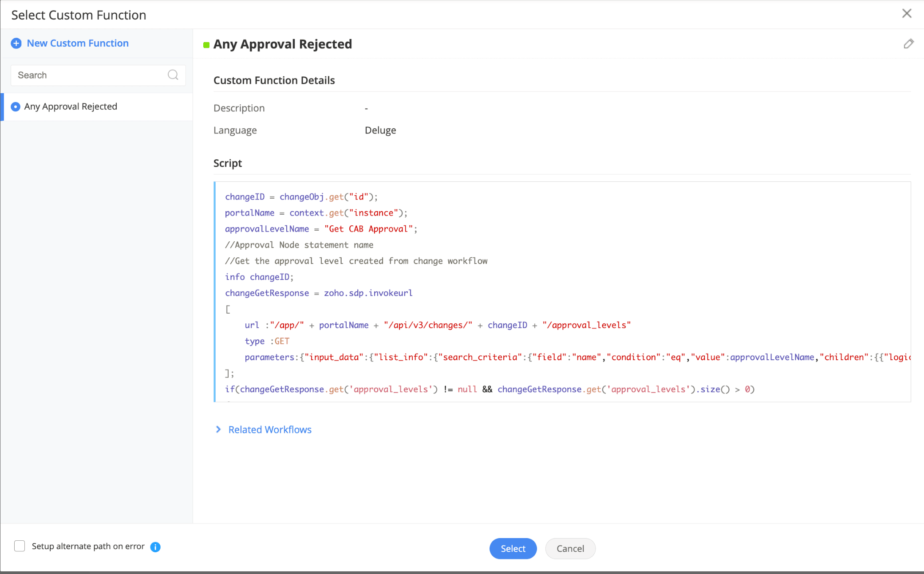Screen dimensions: 924x574
Task: Click the Script section heading
Action: click(228, 163)
